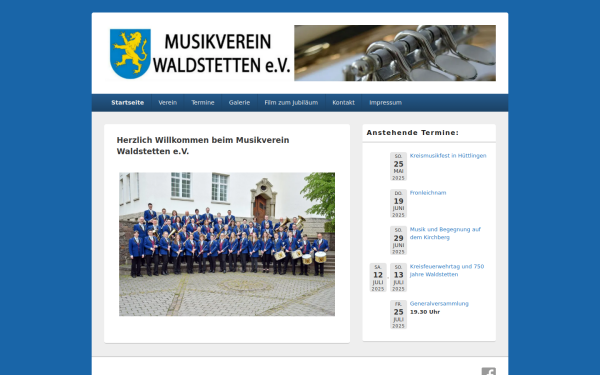Open the Verein menu item
Viewport: 600px width, 375px height.
pyautogui.click(x=168, y=103)
